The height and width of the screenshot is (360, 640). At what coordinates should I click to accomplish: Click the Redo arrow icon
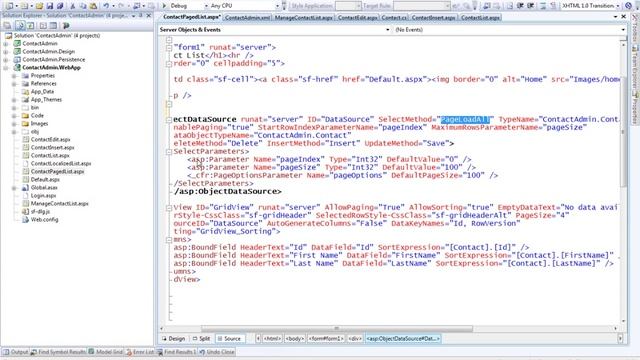tap(121, 6)
